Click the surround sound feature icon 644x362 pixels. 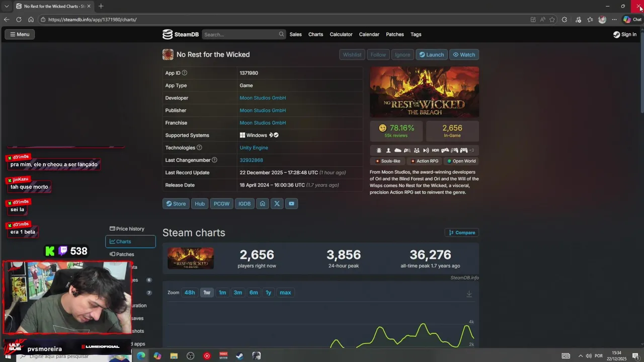click(x=426, y=150)
